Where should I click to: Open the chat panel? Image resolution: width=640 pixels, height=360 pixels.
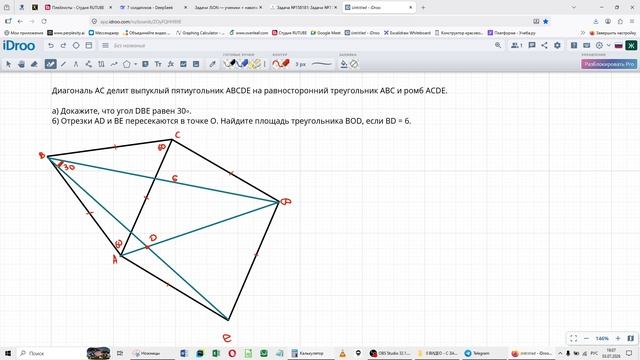[532, 45]
